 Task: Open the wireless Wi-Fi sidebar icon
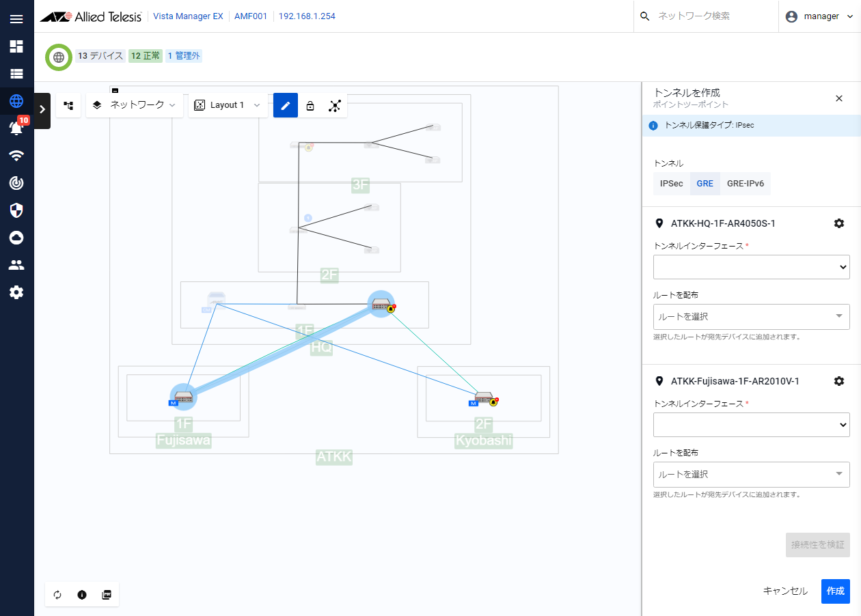(16, 156)
